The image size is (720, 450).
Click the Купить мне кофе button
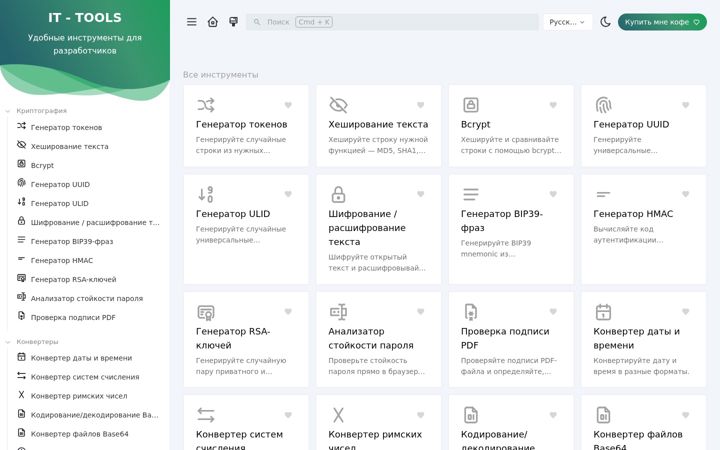coord(662,22)
